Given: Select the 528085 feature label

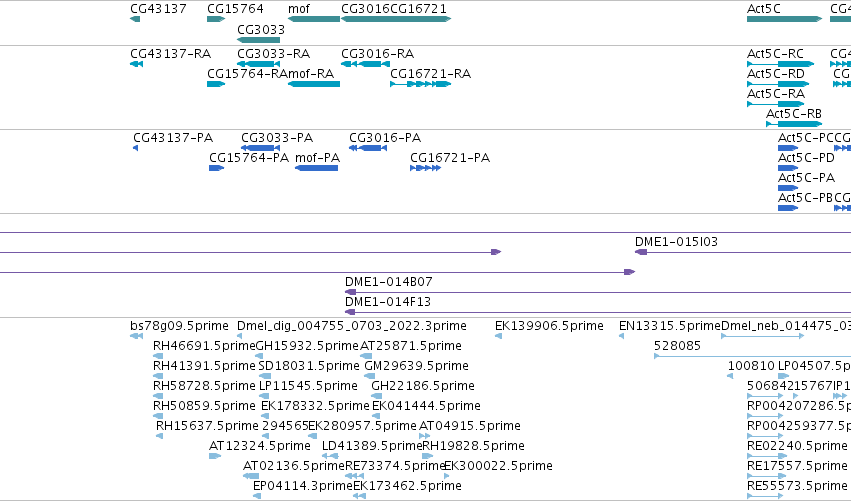Looking at the screenshot, I should coord(677,346).
